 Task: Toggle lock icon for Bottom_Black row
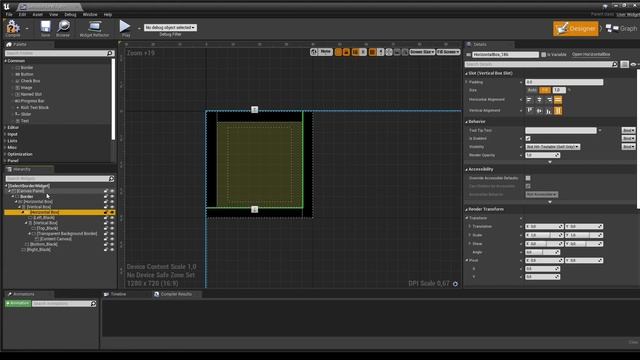point(106,244)
